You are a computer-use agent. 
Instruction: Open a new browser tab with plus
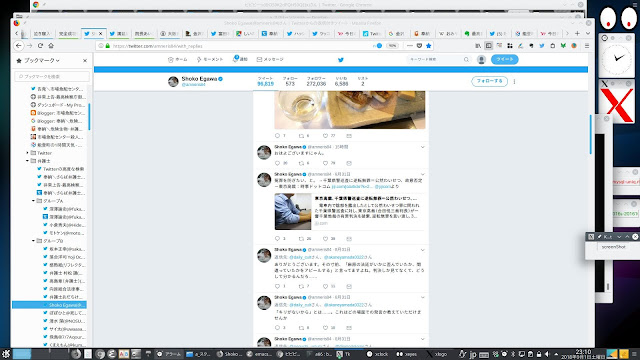point(577,33)
